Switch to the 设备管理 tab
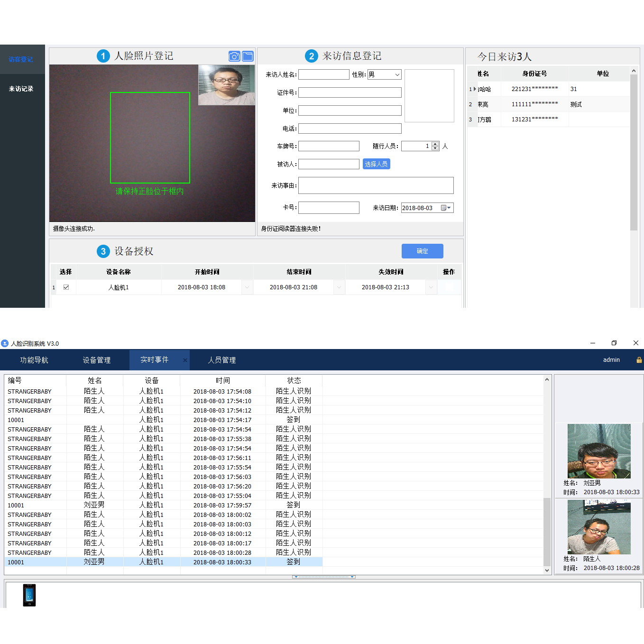The image size is (644, 644). [x=97, y=360]
